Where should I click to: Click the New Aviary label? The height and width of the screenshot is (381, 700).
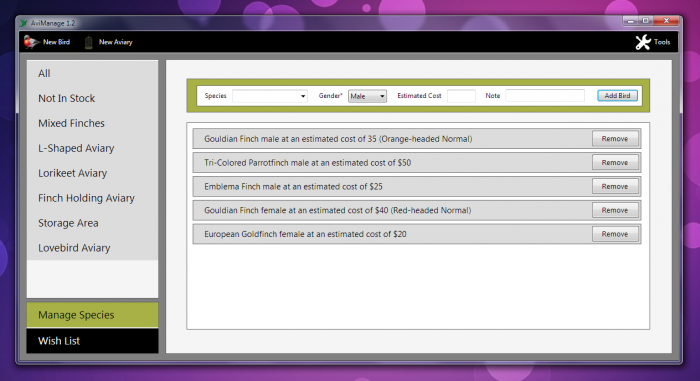[x=116, y=42]
